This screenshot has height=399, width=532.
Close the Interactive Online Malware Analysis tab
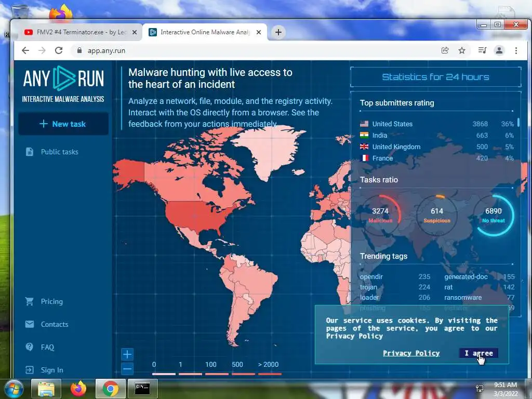(x=259, y=32)
